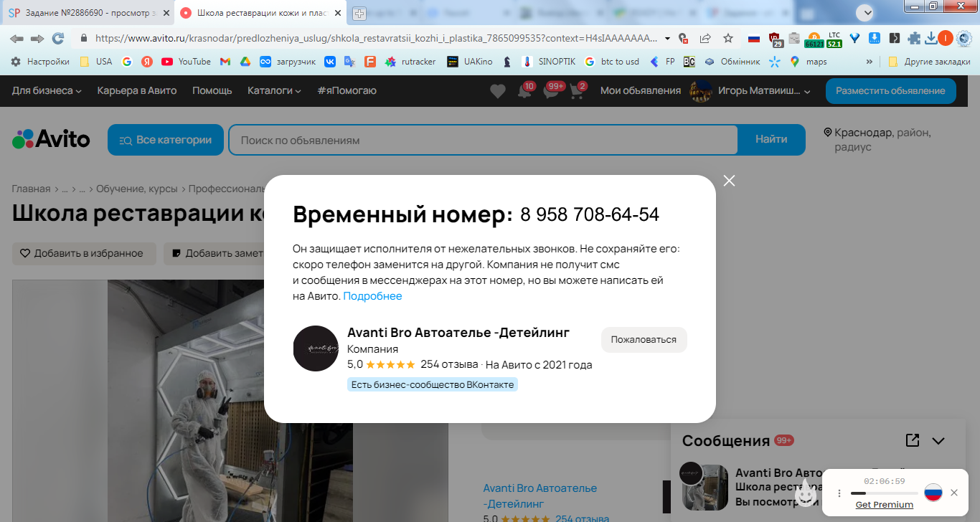
Task: Open the #яПомогаю page
Action: (x=347, y=91)
